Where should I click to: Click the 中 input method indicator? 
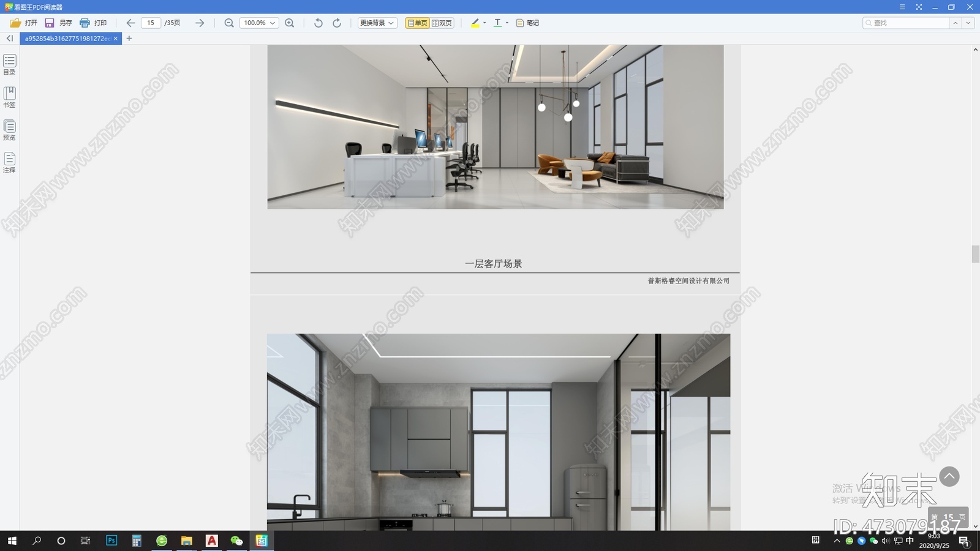(x=910, y=541)
